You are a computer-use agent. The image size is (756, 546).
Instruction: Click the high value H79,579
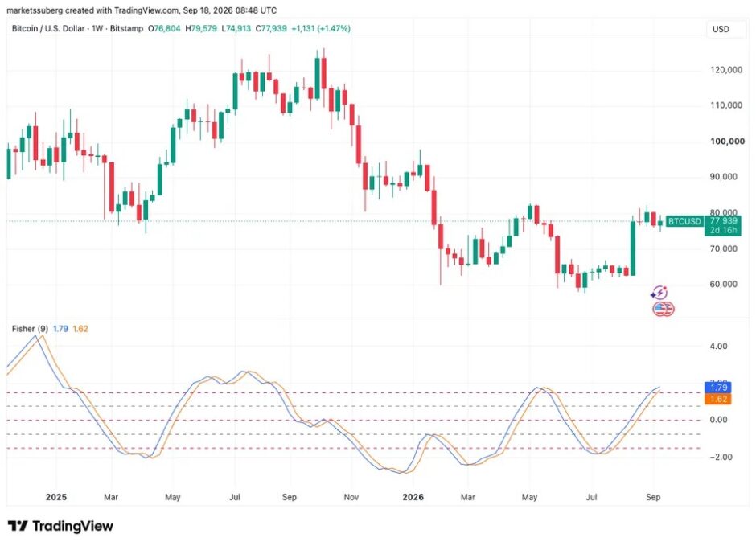pyautogui.click(x=201, y=28)
